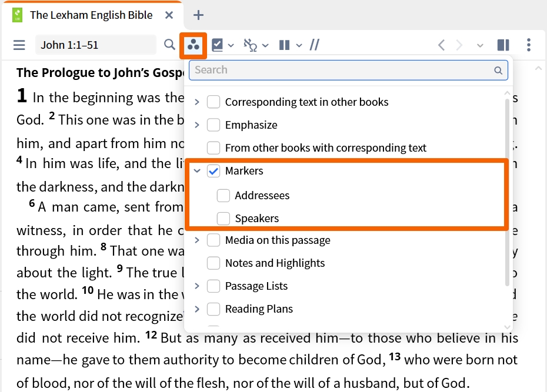Select The Lexham English Bible tab
Image resolution: width=547 pixels, height=392 pixels.
pos(91,15)
